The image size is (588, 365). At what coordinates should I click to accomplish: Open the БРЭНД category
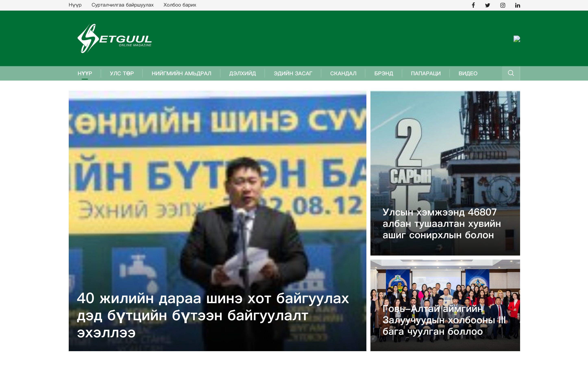[383, 73]
